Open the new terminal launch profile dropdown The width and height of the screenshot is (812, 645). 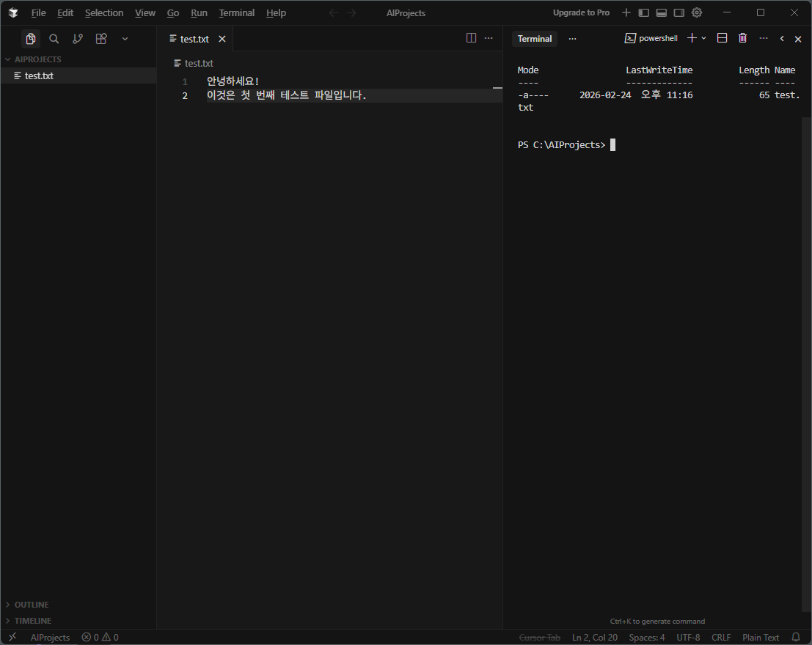[704, 38]
